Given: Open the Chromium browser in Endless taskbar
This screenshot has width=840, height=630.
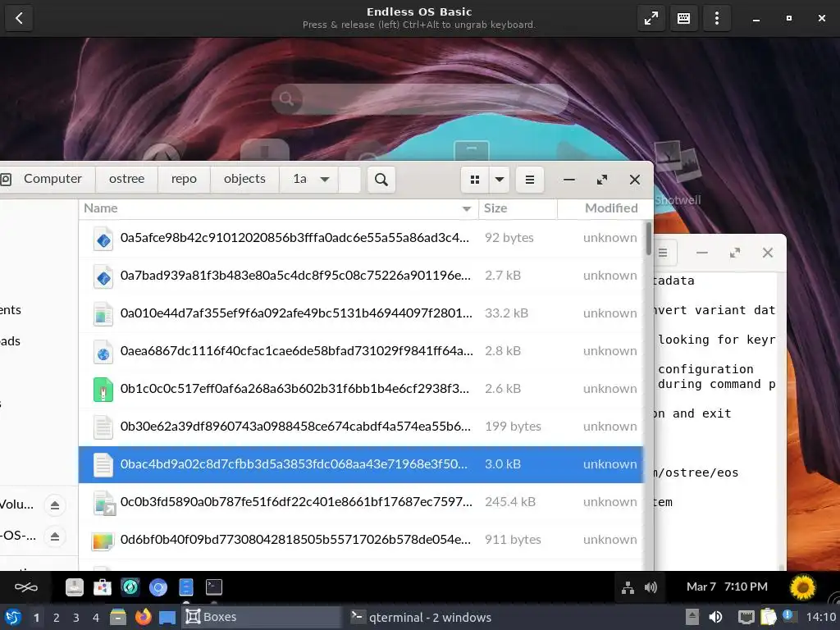Looking at the screenshot, I should (x=158, y=587).
